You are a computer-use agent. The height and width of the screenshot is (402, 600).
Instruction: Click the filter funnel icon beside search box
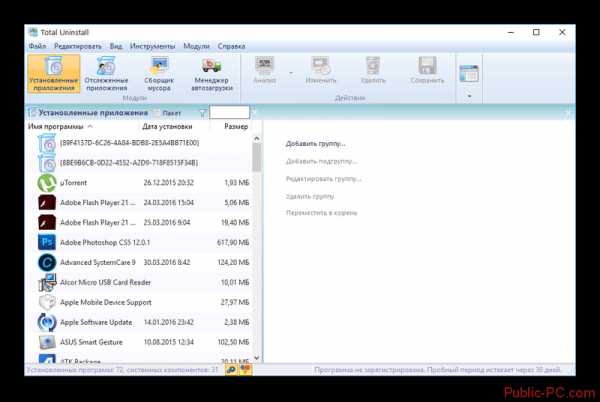[203, 113]
